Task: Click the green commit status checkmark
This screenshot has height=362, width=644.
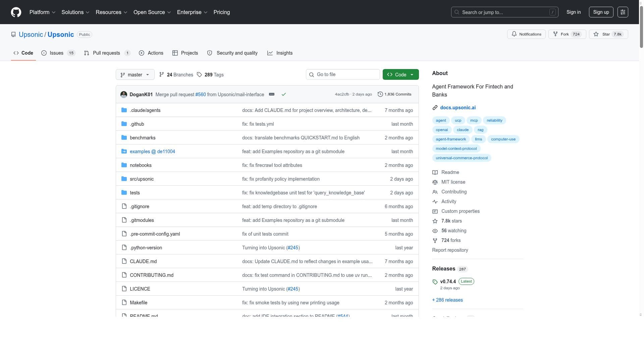Action: (284, 95)
